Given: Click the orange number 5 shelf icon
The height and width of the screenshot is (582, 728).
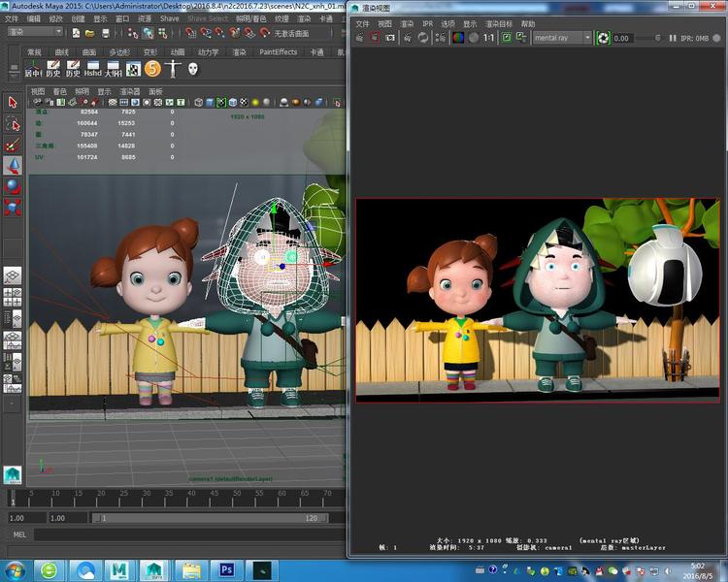Looking at the screenshot, I should 152,69.
